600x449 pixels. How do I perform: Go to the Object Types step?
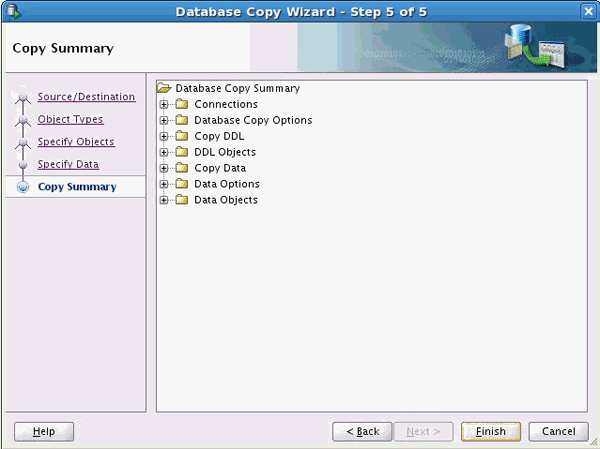[x=70, y=119]
